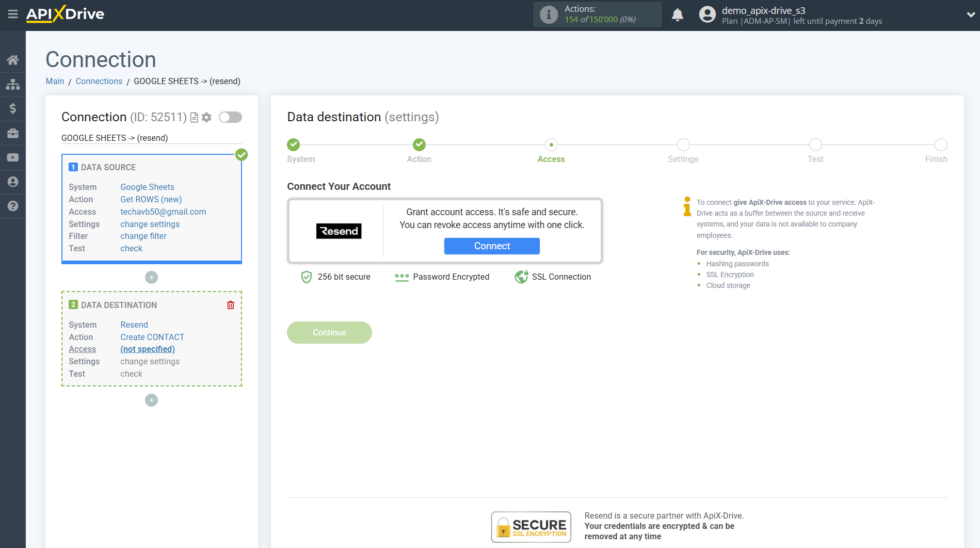This screenshot has height=548, width=980.
Task: Open the Connections breadcrumb link
Action: [x=99, y=81]
